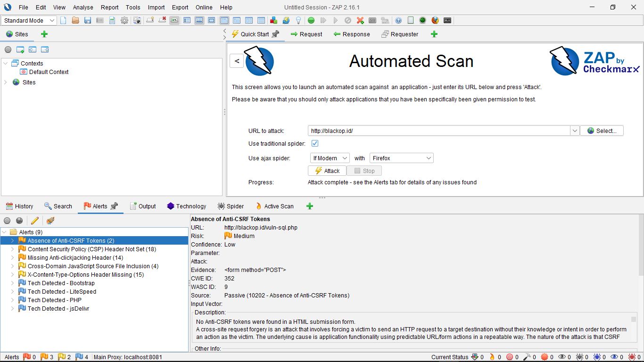Click the Manage Add-ons colored blocks icon
Image resolution: width=644 pixels, height=362 pixels.
click(x=273, y=20)
